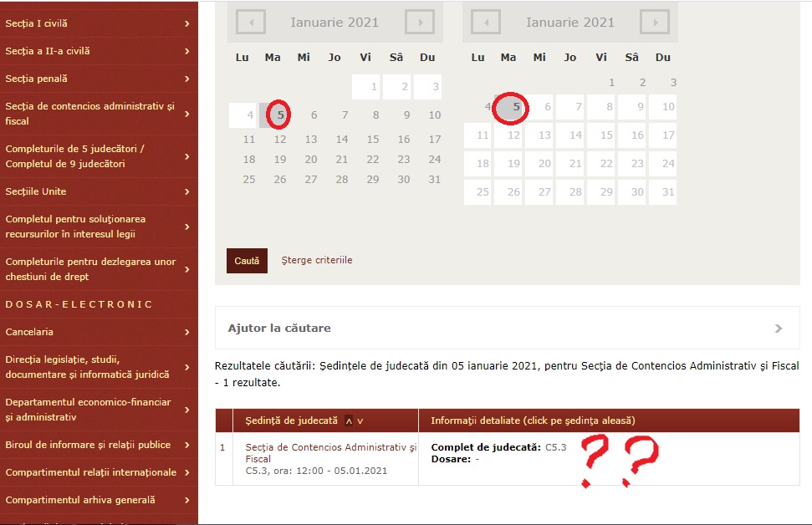Sort Ședință de judecată column ascending
This screenshot has height=525, width=812.
349,421
